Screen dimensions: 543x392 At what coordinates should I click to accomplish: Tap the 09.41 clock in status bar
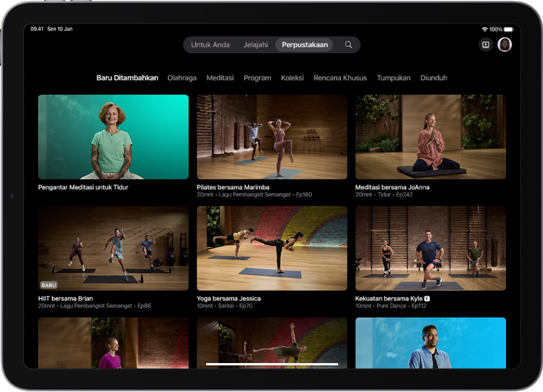pyautogui.click(x=37, y=29)
